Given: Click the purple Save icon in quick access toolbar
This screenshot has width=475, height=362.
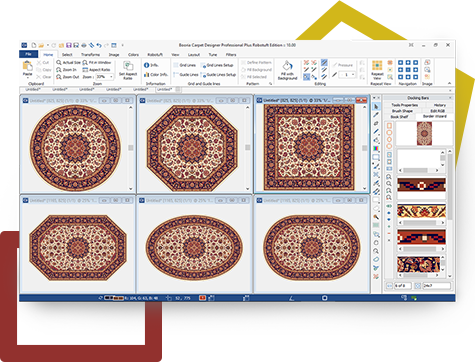Looking at the screenshot, I should [x=69, y=45].
